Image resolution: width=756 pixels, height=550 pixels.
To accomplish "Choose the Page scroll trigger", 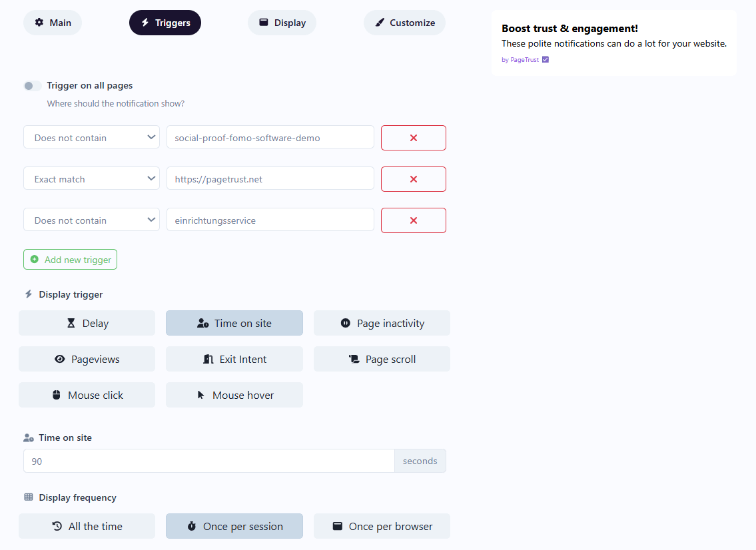I will point(382,359).
